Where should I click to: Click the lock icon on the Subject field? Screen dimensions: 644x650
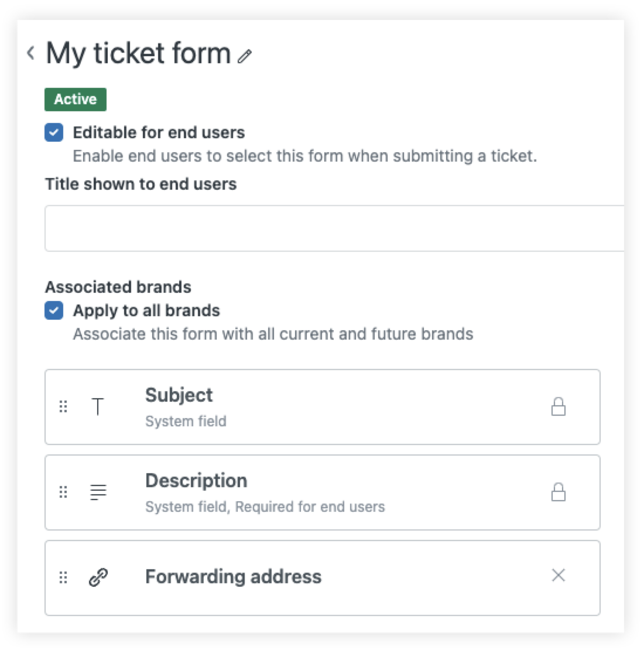pos(559,406)
